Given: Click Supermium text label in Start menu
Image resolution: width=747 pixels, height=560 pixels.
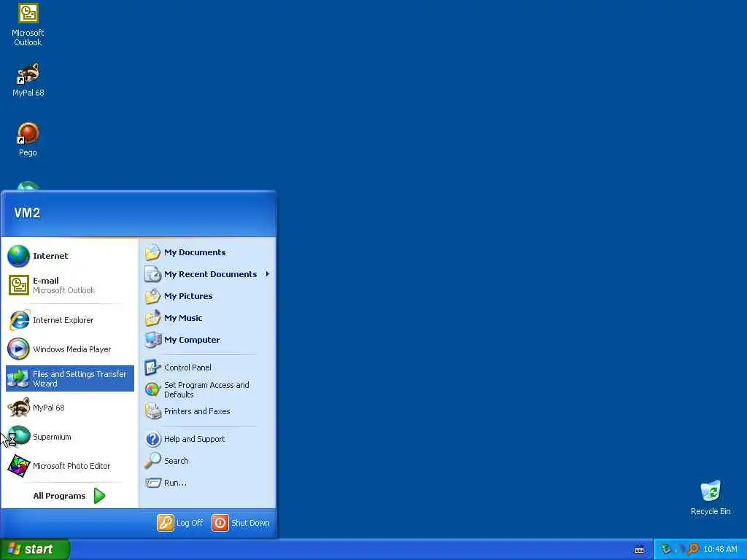Looking at the screenshot, I should [52, 437].
